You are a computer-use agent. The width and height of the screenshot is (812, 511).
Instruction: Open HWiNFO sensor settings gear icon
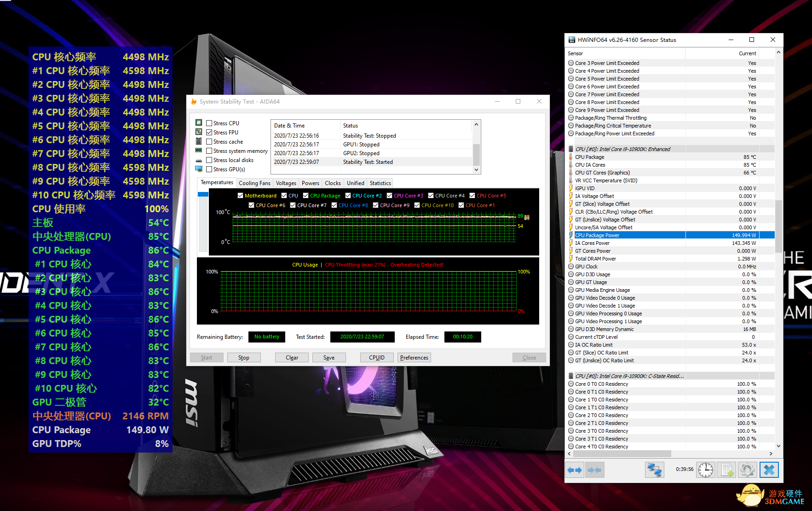point(748,470)
